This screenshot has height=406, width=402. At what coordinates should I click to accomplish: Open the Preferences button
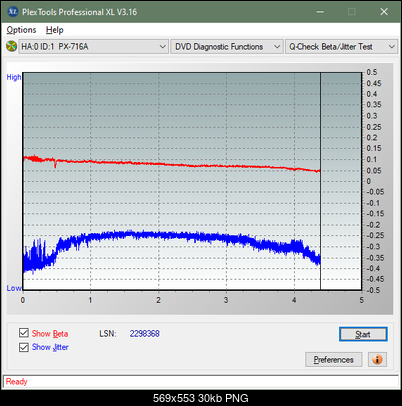click(333, 360)
